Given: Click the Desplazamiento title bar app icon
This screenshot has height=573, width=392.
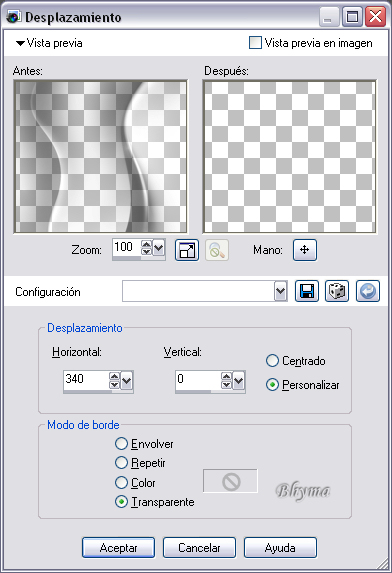Looking at the screenshot, I should pyautogui.click(x=13, y=17).
